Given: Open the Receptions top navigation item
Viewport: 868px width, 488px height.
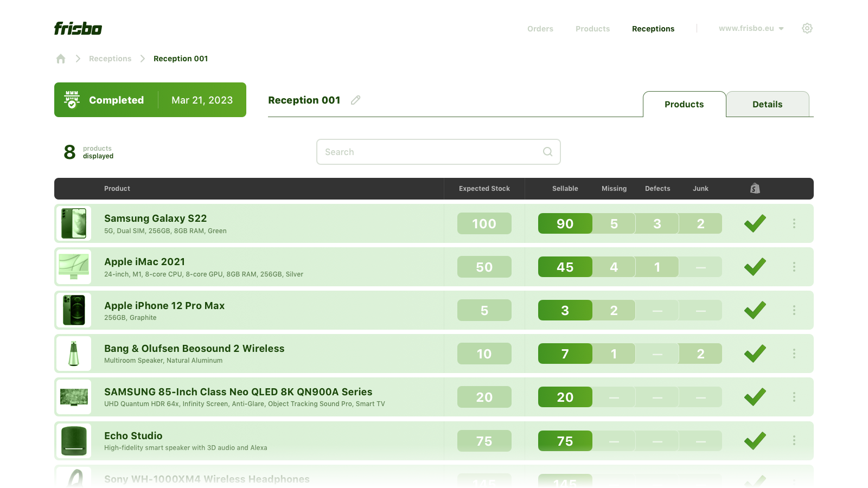Looking at the screenshot, I should point(653,29).
